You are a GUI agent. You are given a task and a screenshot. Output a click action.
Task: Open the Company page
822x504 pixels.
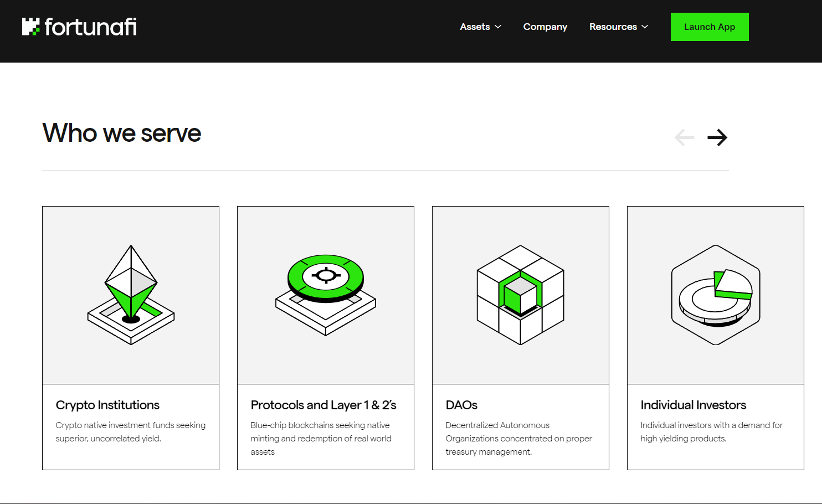545,27
